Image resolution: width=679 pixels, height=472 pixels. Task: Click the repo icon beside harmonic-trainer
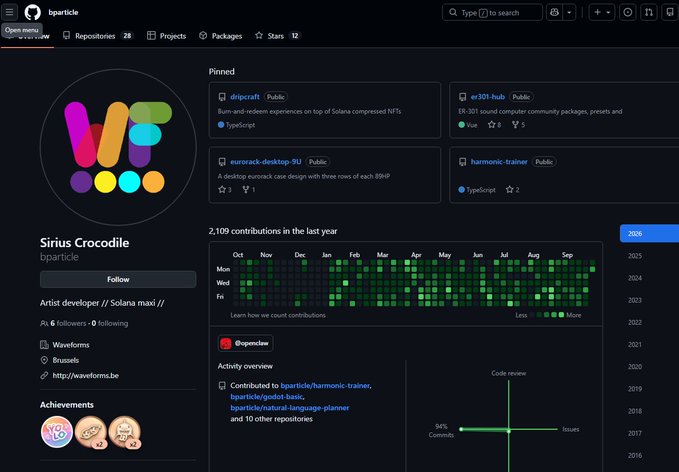462,162
